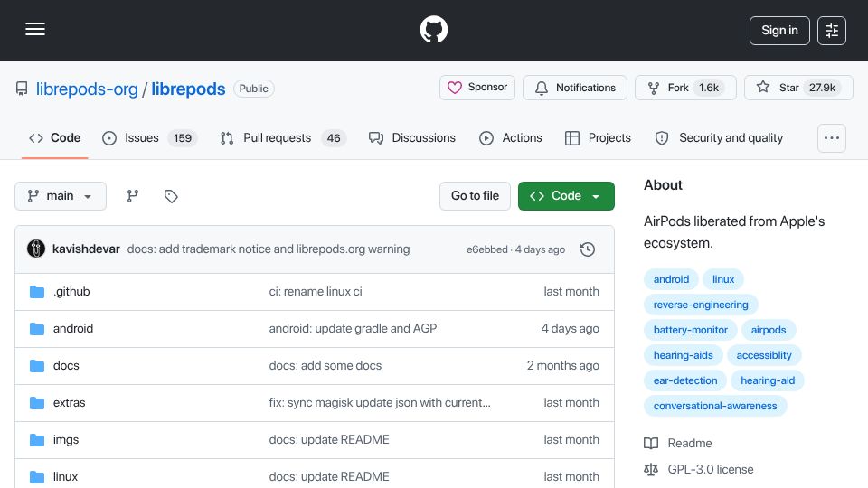Select the battery-monitor topic tag
Viewport: 868px width, 488px height.
pyautogui.click(x=690, y=331)
